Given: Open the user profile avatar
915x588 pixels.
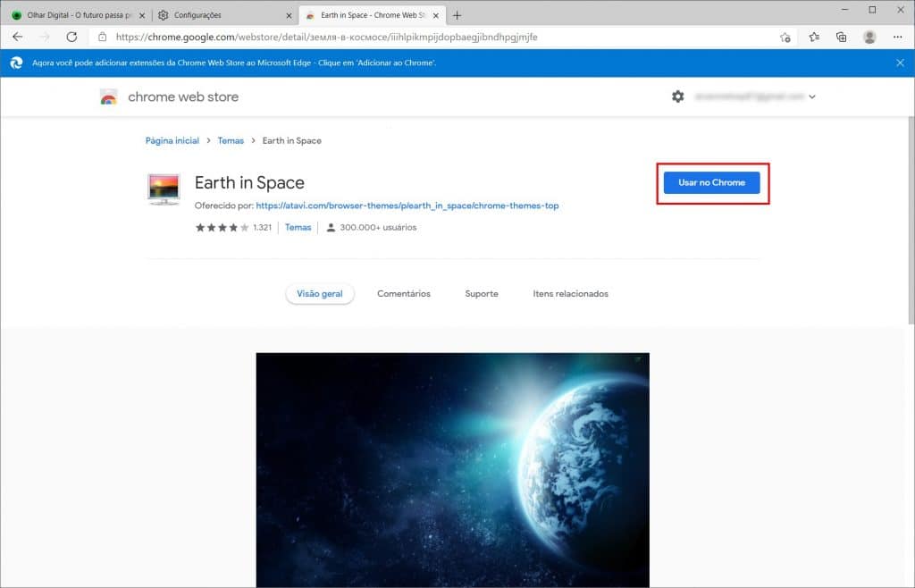Looking at the screenshot, I should point(869,37).
